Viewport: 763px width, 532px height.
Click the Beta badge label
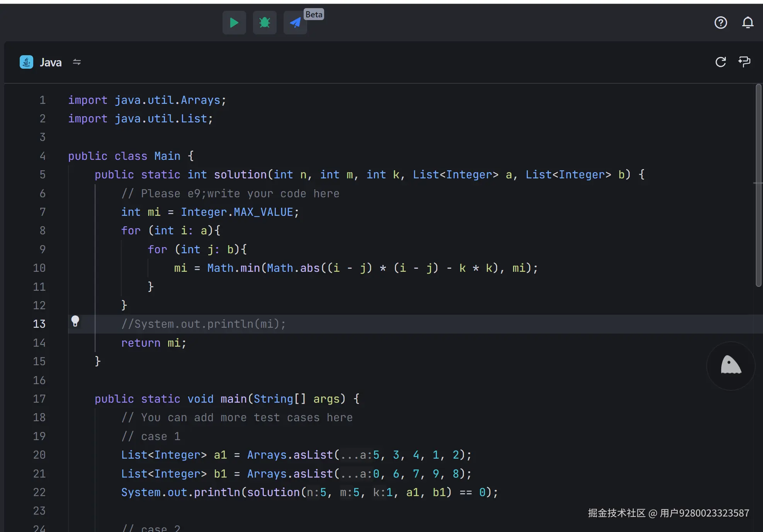(x=314, y=15)
